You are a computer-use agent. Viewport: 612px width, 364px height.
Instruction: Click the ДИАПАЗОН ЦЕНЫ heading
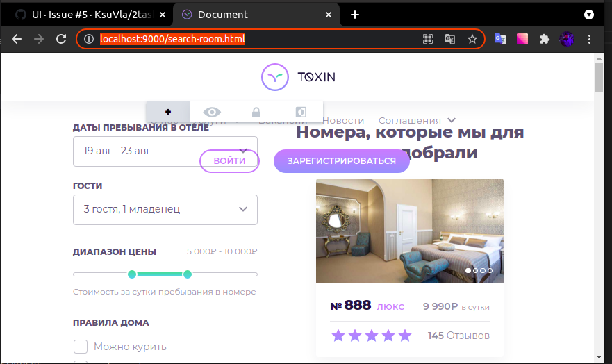[115, 252]
